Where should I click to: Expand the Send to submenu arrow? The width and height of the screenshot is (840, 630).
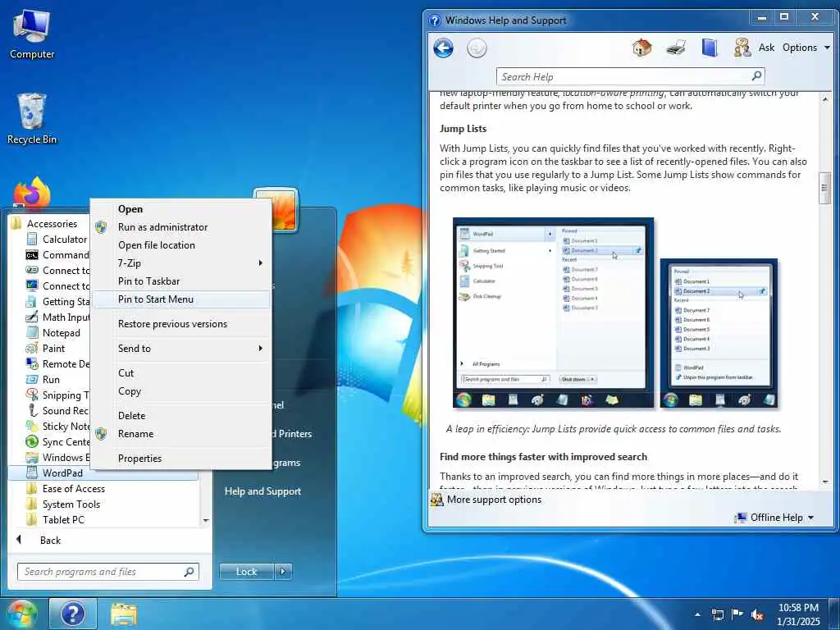(260, 348)
